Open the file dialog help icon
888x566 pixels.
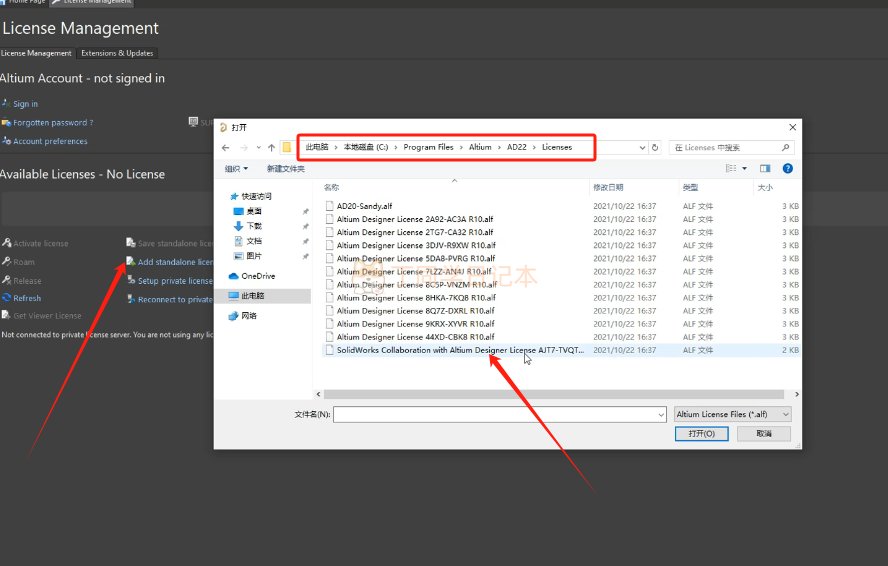tap(788, 169)
